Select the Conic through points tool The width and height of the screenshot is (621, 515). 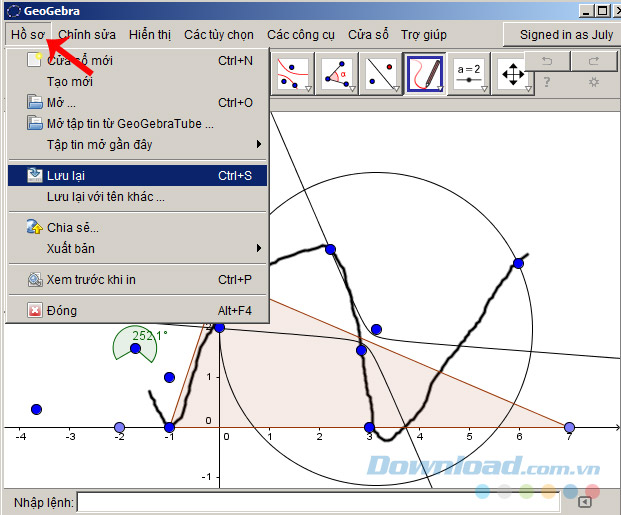[293, 74]
